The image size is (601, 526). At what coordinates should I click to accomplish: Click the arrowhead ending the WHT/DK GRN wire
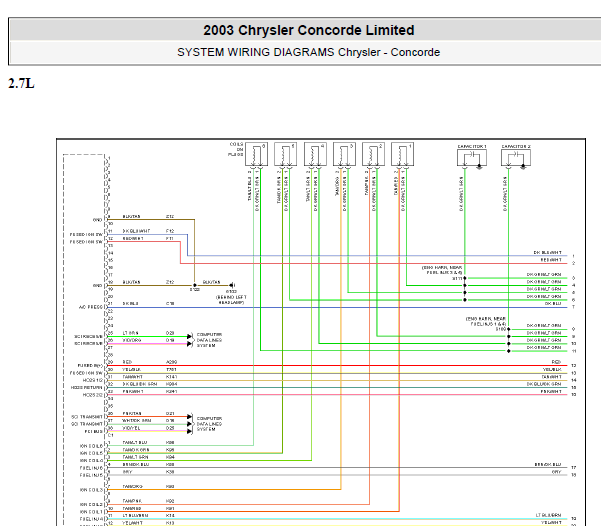click(189, 424)
